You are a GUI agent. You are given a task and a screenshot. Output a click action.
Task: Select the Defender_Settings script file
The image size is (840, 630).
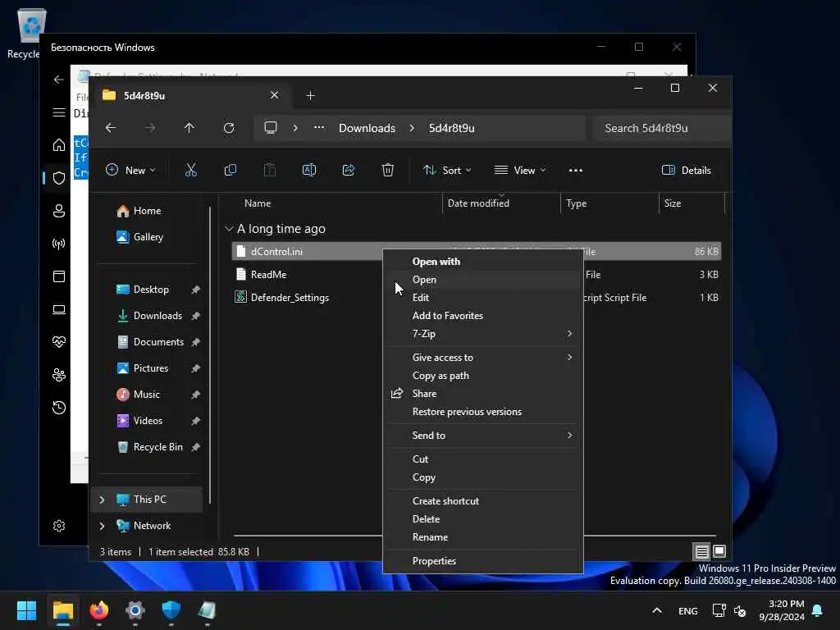(290, 297)
